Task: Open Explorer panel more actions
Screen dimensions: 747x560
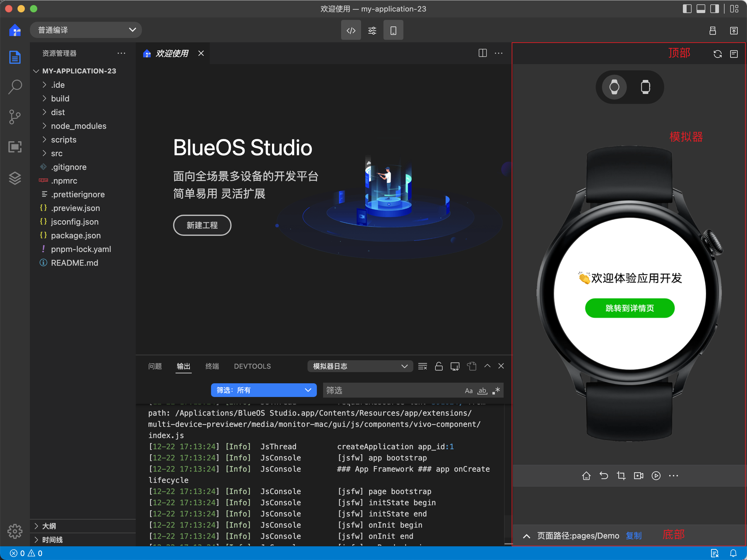Action: point(121,53)
